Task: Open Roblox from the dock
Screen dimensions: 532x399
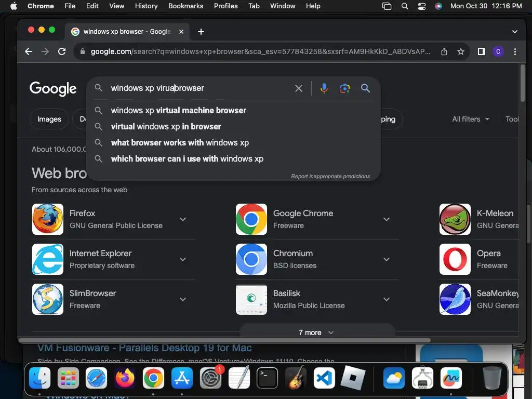Action: pyautogui.click(x=353, y=378)
